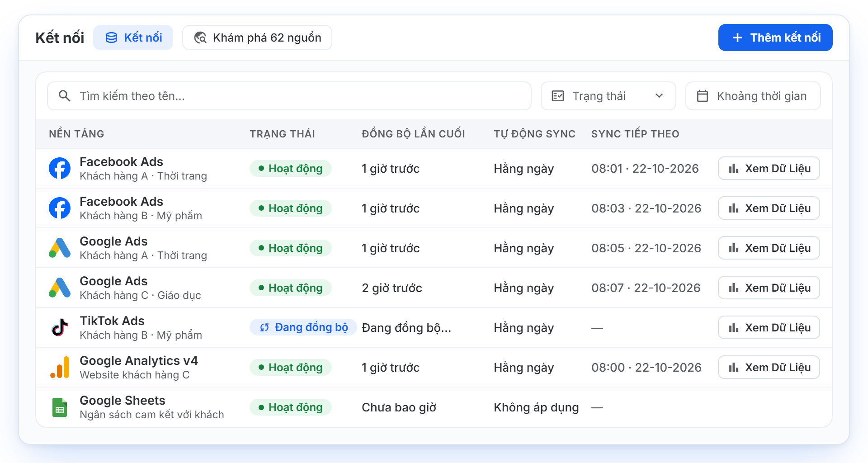Click the Chưa bao giờ sync cell
The width and height of the screenshot is (868, 463).
coord(399,407)
